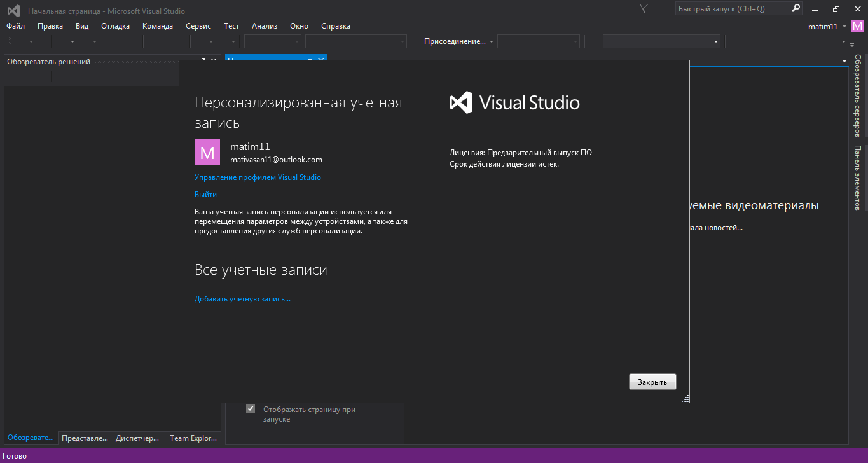Click the Присоединение toolbar button

tap(454, 41)
